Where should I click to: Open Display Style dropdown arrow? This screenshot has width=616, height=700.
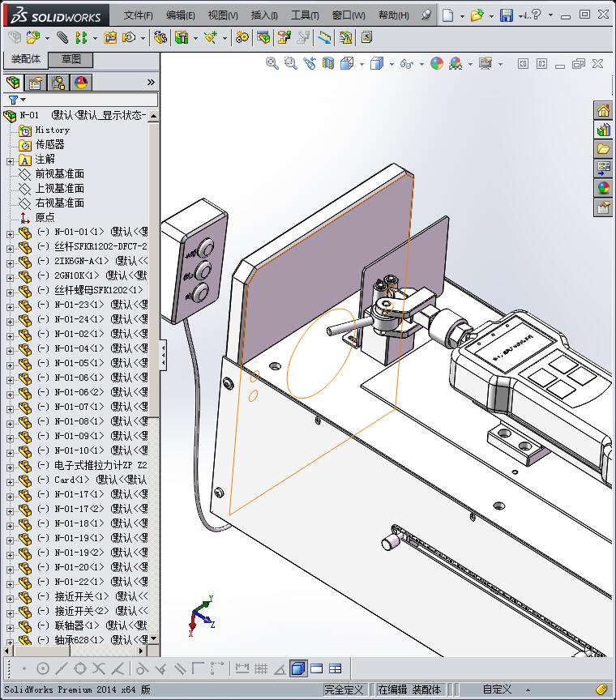click(391, 64)
